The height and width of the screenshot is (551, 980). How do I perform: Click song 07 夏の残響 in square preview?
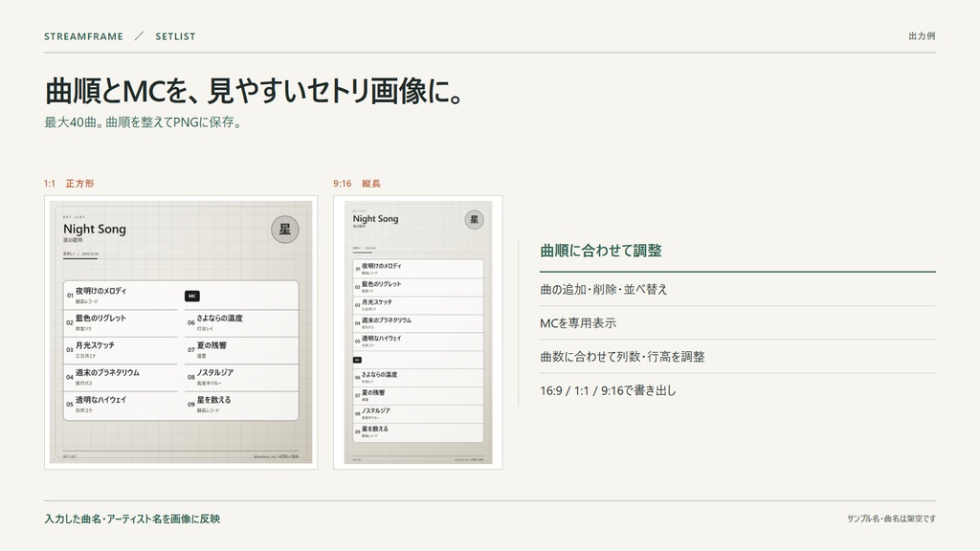241,350
